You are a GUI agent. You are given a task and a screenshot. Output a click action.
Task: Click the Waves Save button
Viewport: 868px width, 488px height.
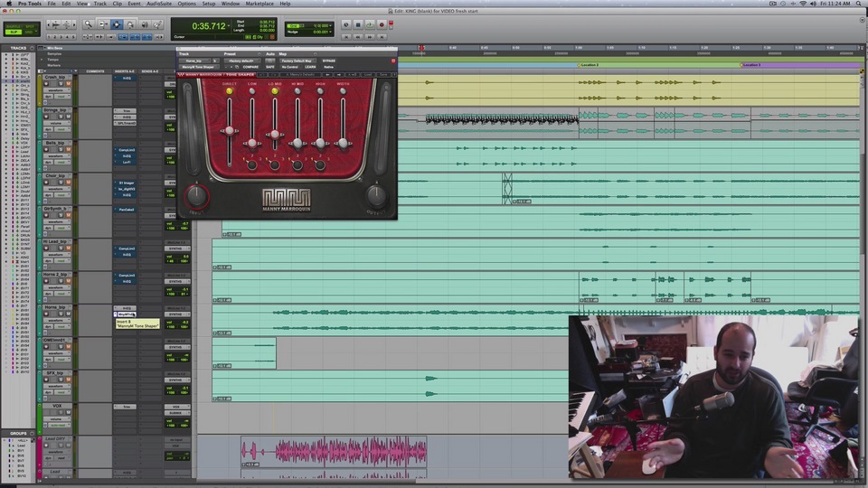tap(383, 74)
